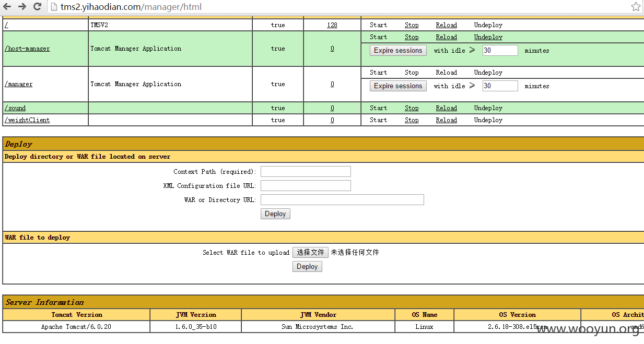Open the /sound application link
Image resolution: width=644 pixels, height=344 pixels.
pos(15,108)
